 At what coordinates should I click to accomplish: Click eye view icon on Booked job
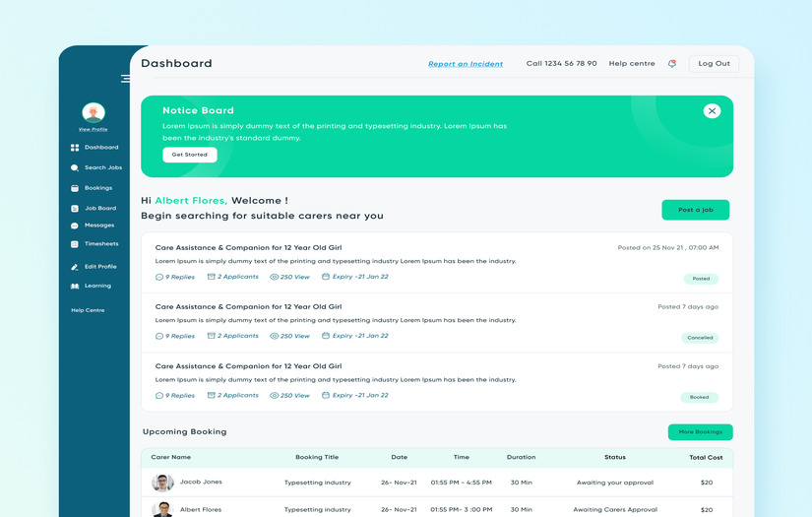(x=275, y=396)
